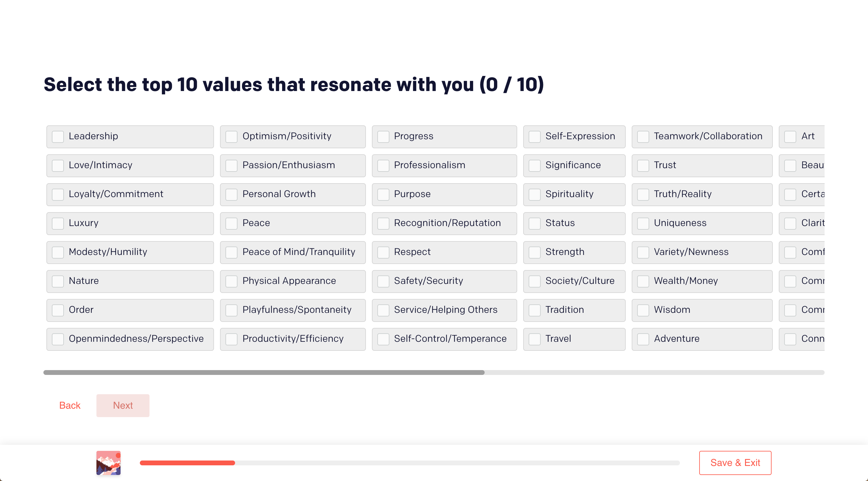This screenshot has height=481, width=868.
Task: Tick the Openmindedness/Perspective checkbox
Action: [x=58, y=339]
